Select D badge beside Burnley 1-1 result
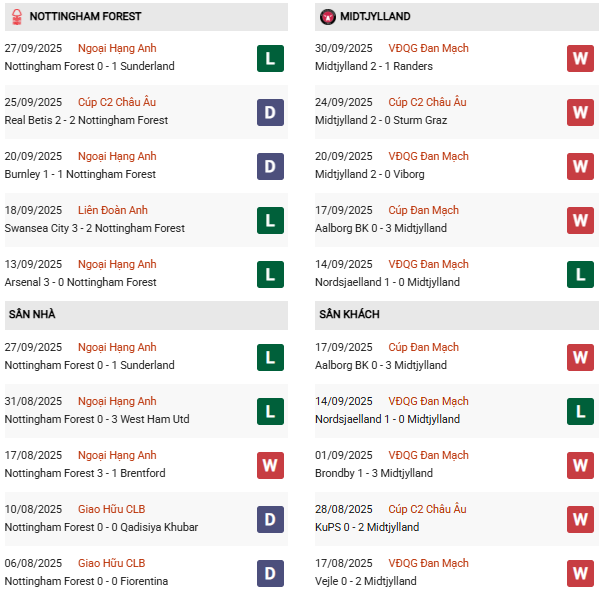This screenshot has width=600, height=592. [x=269, y=166]
